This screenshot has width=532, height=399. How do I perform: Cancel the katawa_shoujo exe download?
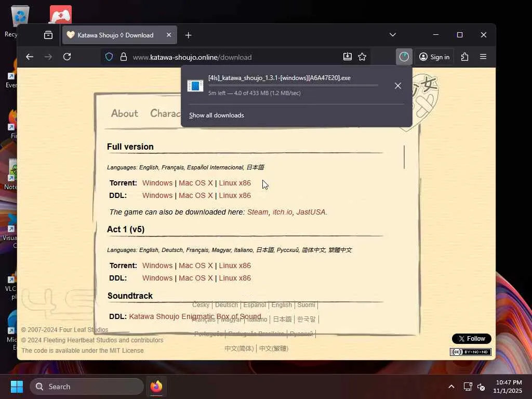[397, 86]
